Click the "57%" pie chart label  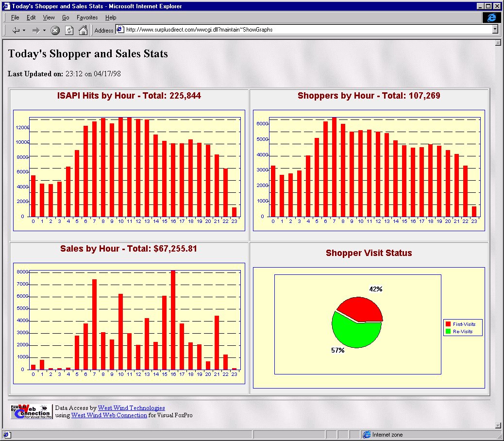tap(338, 350)
